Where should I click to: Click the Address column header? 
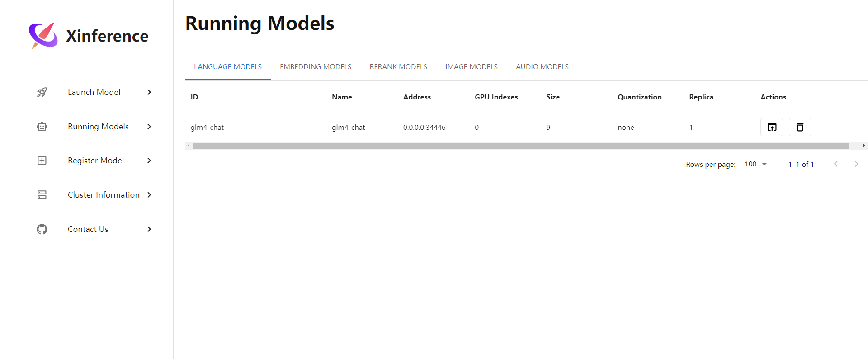click(x=417, y=97)
